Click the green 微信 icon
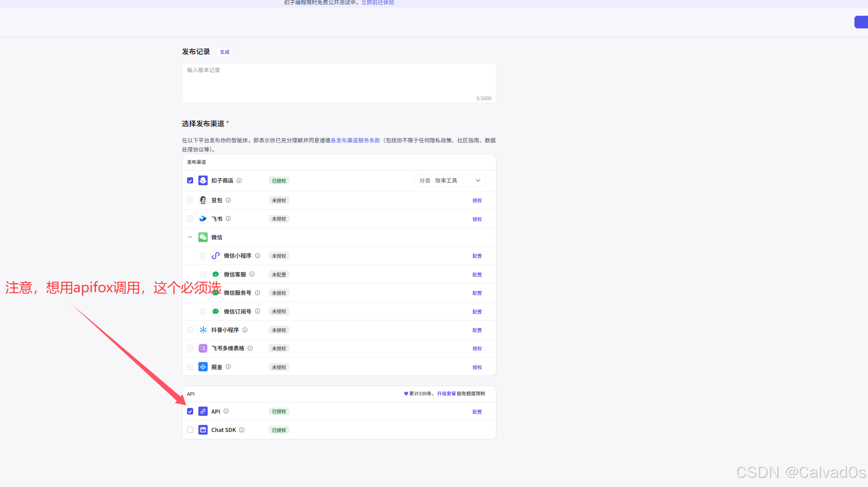 [x=203, y=237]
